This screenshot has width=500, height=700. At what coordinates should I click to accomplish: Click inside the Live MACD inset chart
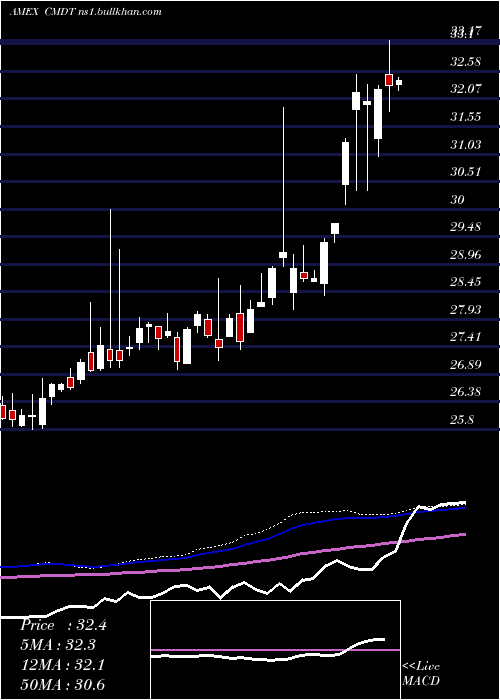(275, 650)
